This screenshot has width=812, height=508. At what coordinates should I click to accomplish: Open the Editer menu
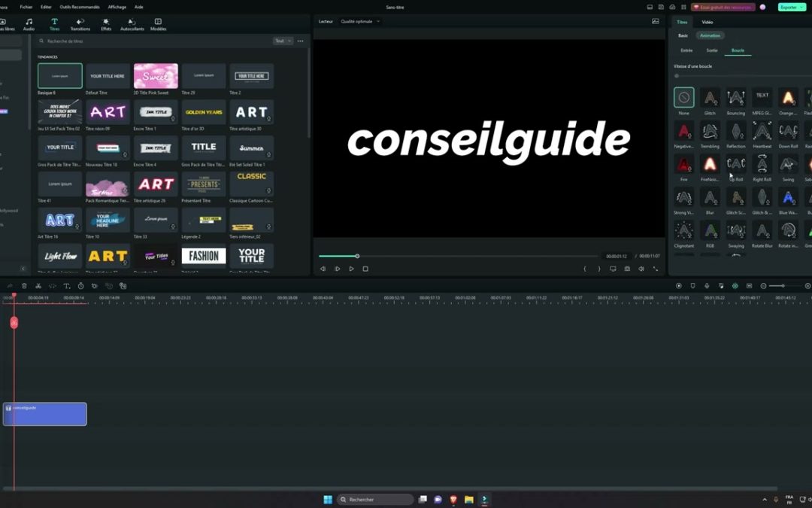pos(46,8)
